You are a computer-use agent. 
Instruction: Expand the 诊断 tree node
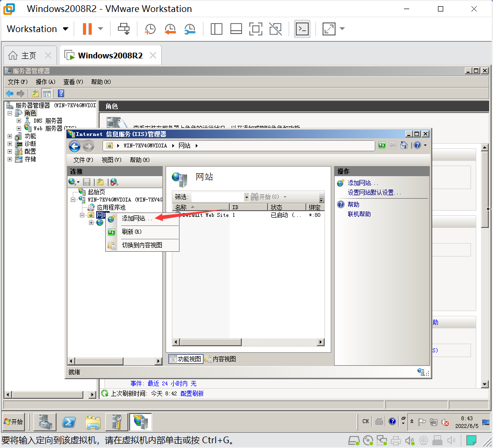pyautogui.click(x=10, y=144)
